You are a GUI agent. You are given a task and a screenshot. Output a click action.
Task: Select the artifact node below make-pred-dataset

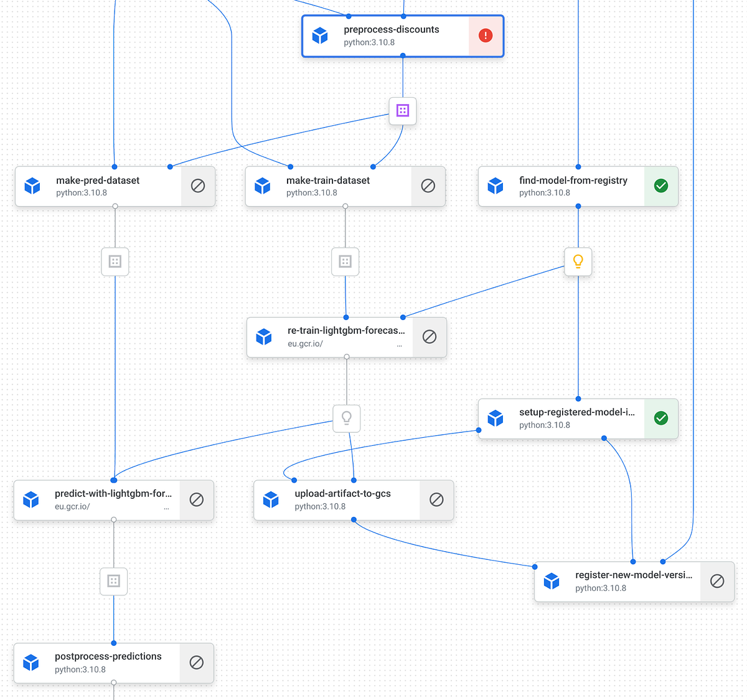pyautogui.click(x=115, y=262)
